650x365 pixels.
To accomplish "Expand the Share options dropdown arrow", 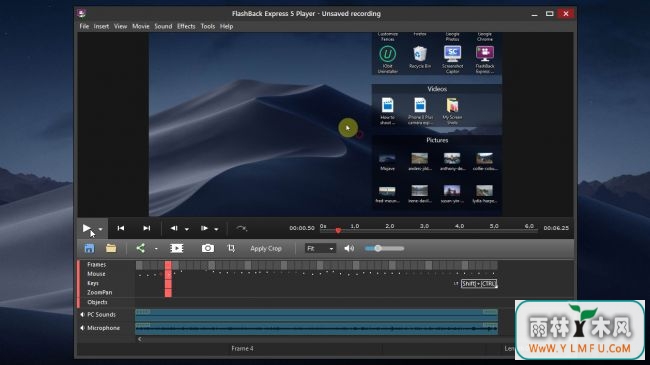I will [x=156, y=249].
